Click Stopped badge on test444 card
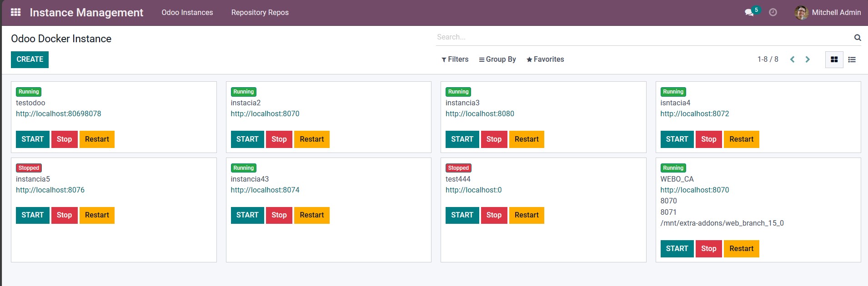 pos(458,168)
